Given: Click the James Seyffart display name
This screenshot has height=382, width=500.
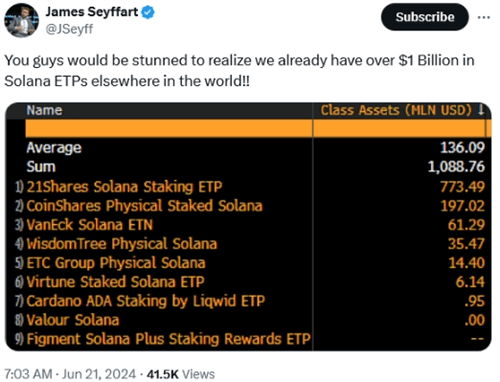Looking at the screenshot, I should pos(92,12).
